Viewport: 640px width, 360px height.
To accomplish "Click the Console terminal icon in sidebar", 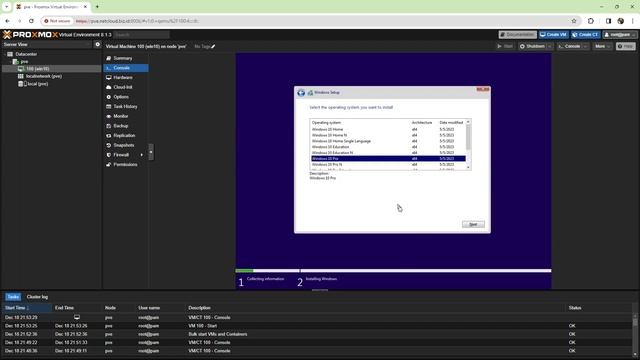I will pos(109,68).
